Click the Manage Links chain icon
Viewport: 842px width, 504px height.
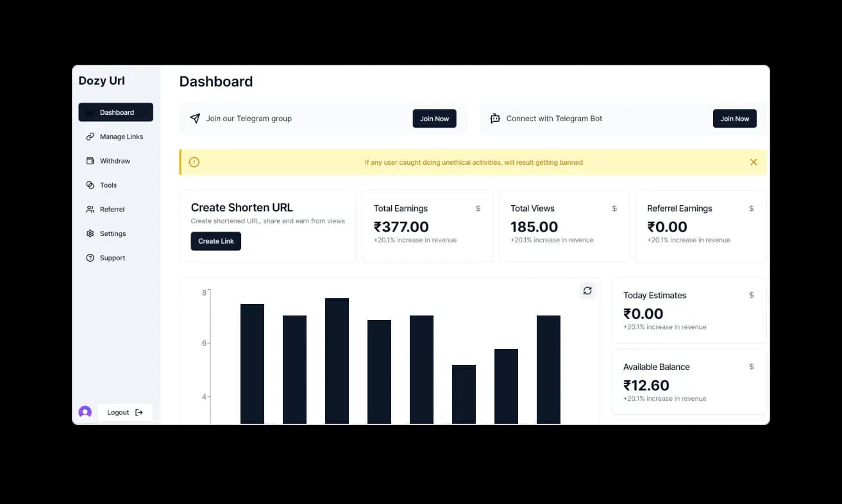coord(90,137)
